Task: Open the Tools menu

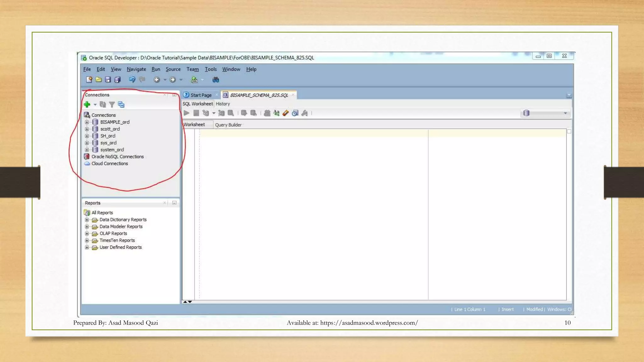Action: [211, 69]
